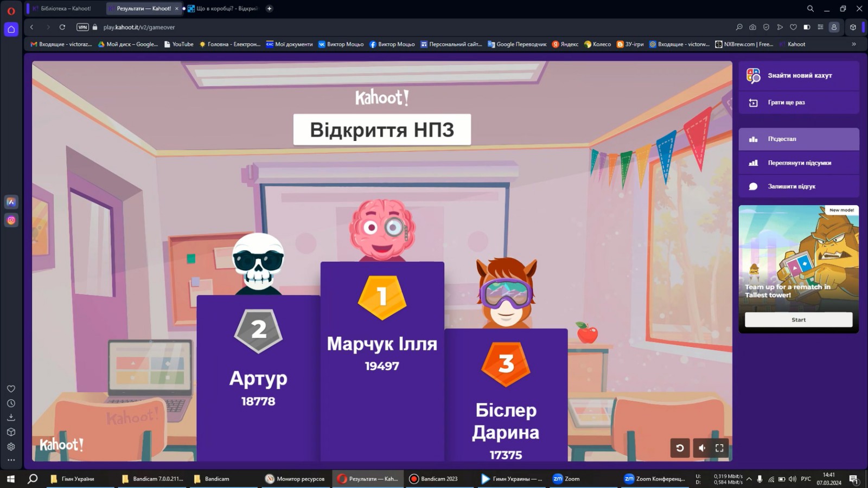Image resolution: width=868 pixels, height=488 pixels.
Task: Open the Мої документи bookmark
Action: pos(289,44)
